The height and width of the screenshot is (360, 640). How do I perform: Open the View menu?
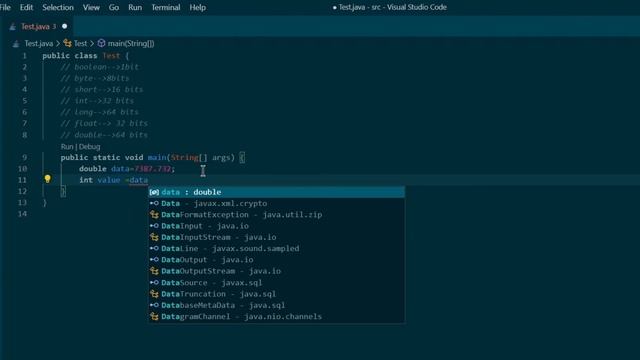(91, 7)
